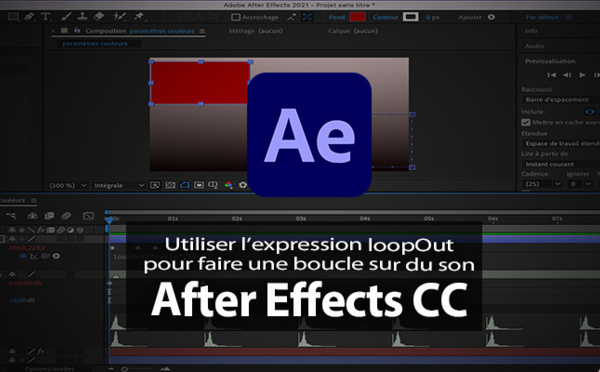Open the Cadence (25) dropdown
This screenshot has height=372, width=600.
pos(541,184)
